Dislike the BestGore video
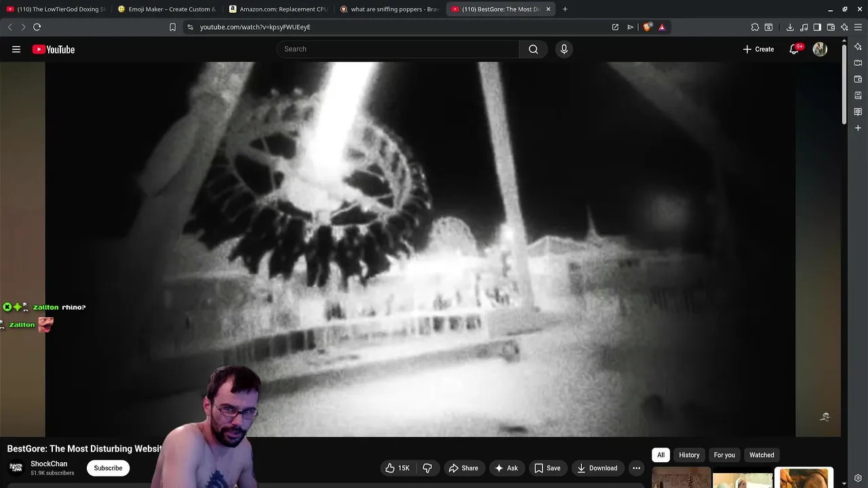Viewport: 868px width, 488px height. (427, 468)
